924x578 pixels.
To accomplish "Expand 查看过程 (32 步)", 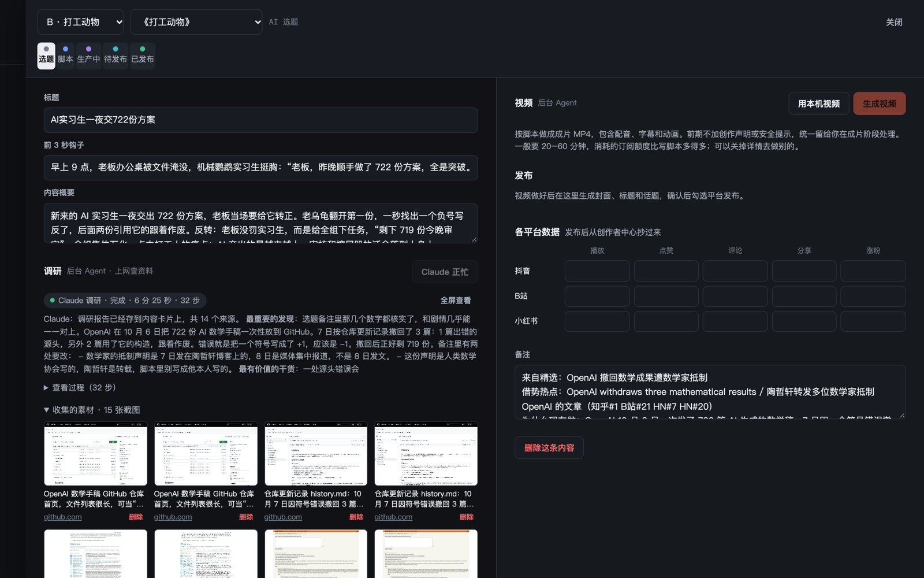I will [80, 388].
